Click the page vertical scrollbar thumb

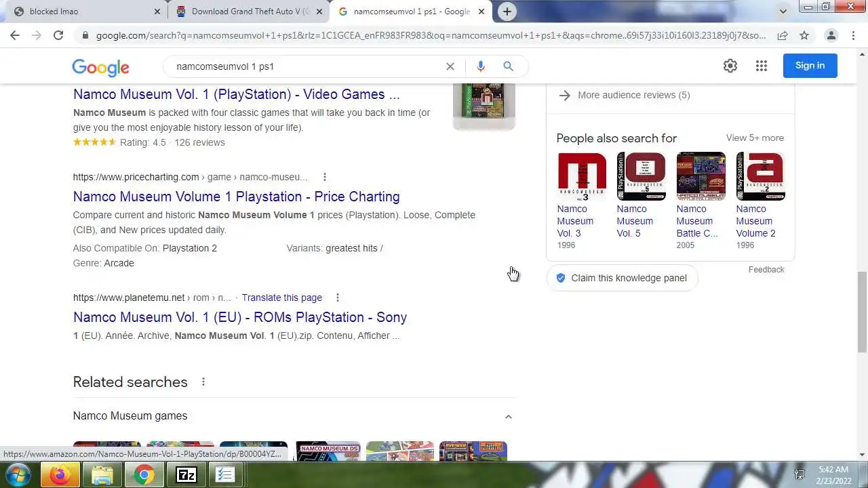click(x=862, y=311)
